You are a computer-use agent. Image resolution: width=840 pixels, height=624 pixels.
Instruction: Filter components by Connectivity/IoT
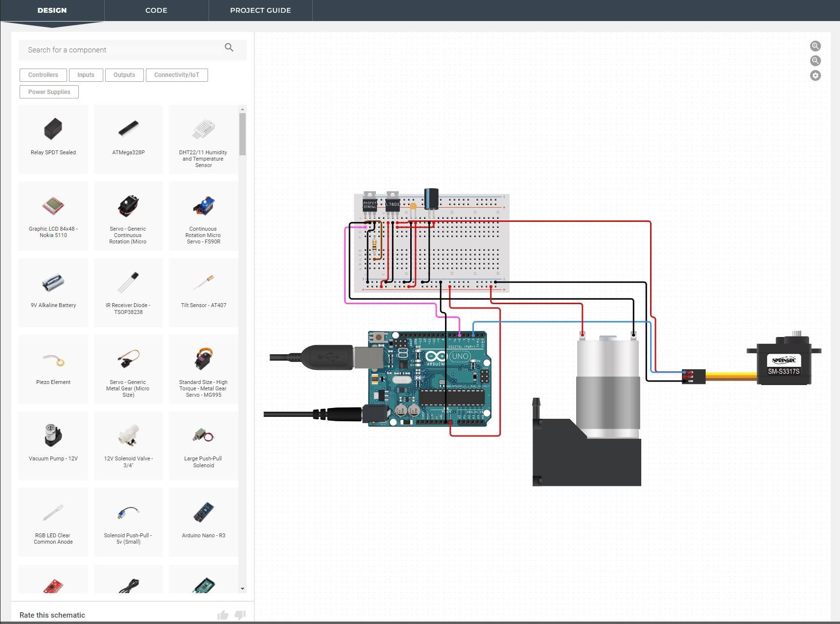176,75
